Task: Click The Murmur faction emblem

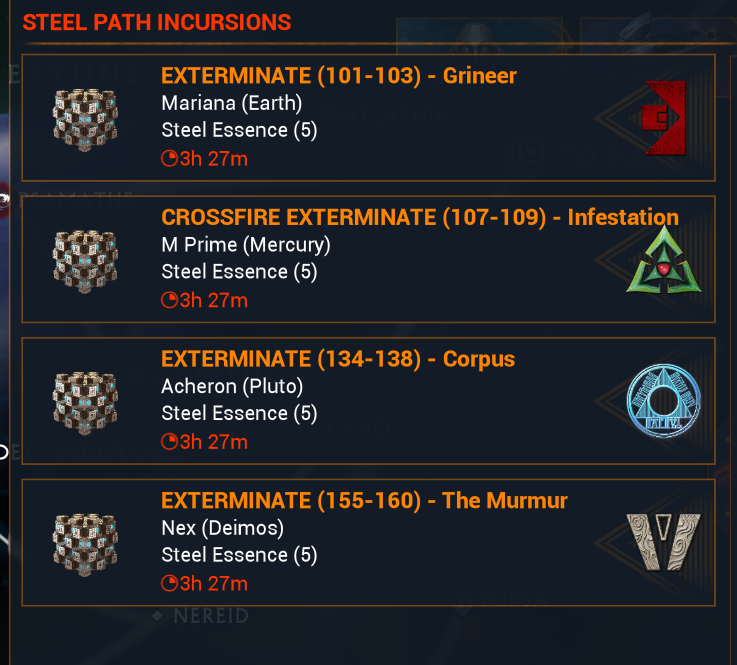Action: click(664, 543)
